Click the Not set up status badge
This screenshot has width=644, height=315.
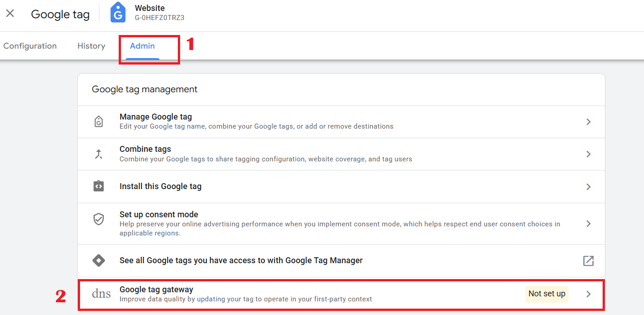pos(547,294)
